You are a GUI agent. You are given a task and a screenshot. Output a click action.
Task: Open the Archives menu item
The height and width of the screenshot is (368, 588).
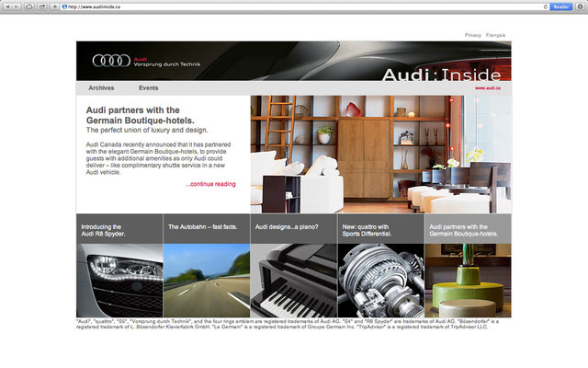click(101, 88)
